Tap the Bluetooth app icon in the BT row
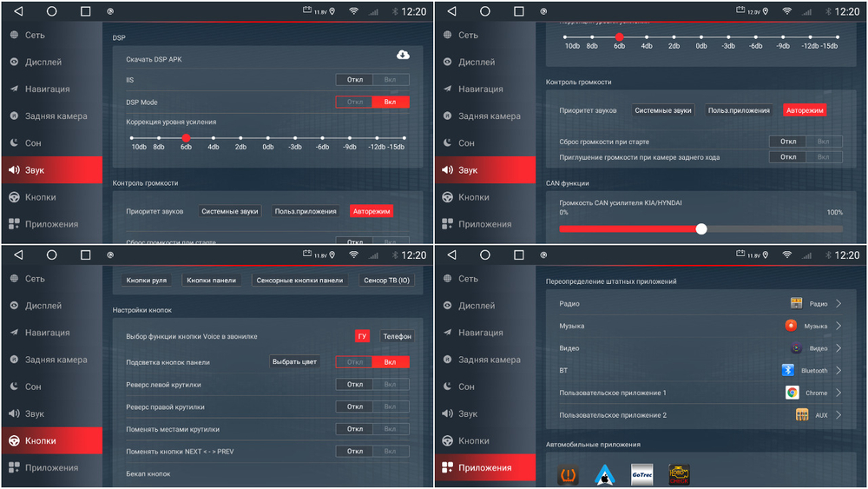The image size is (868, 489). click(788, 370)
